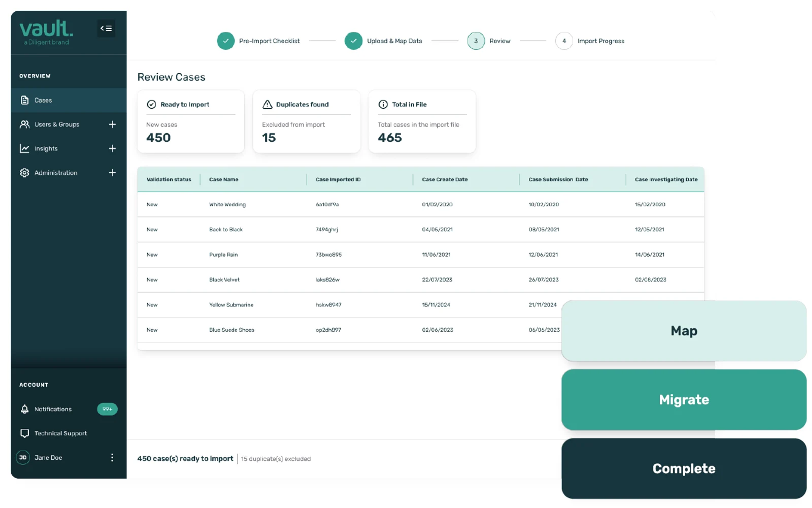
Task: Go to Pre-Import Checklist step checkmark
Action: coord(226,41)
